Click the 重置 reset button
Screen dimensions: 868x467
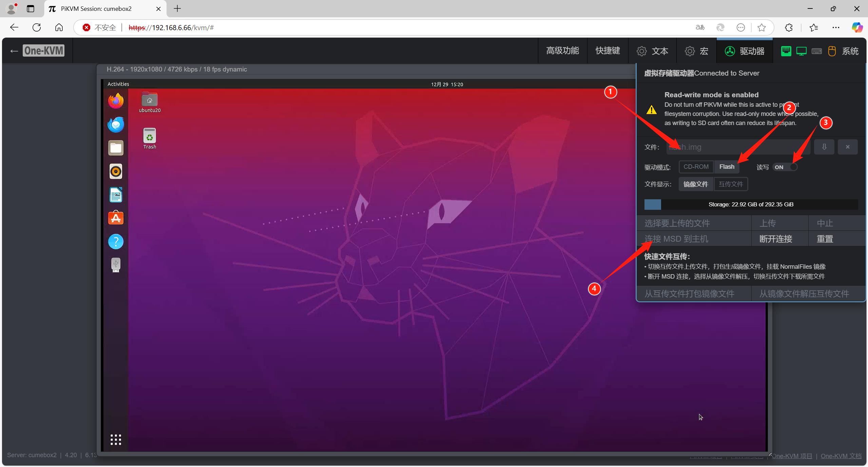tap(837, 239)
